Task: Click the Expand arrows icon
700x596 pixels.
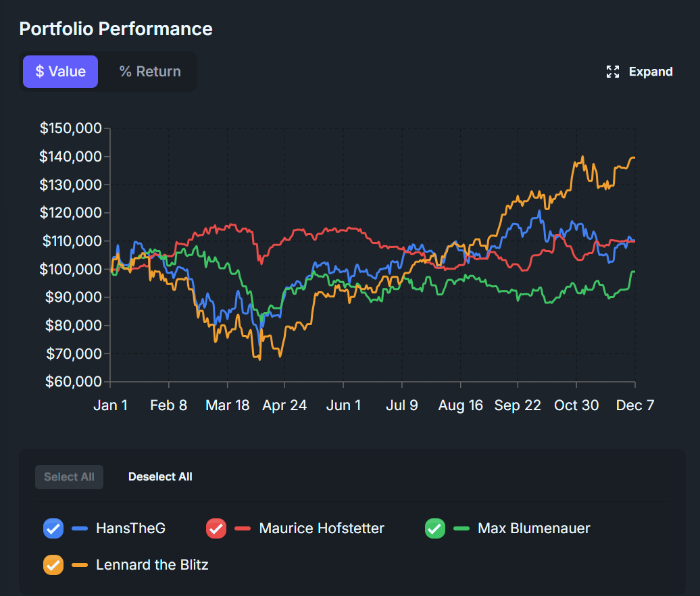Action: tap(612, 71)
